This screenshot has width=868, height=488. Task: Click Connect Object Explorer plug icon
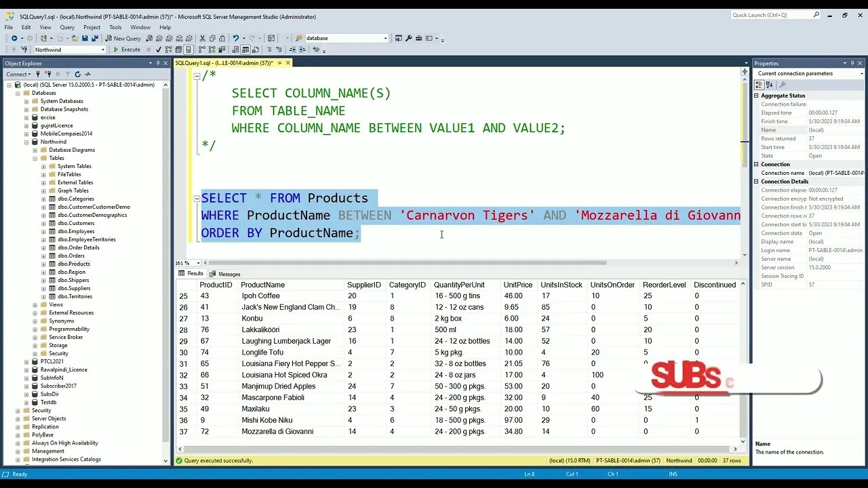(38, 74)
